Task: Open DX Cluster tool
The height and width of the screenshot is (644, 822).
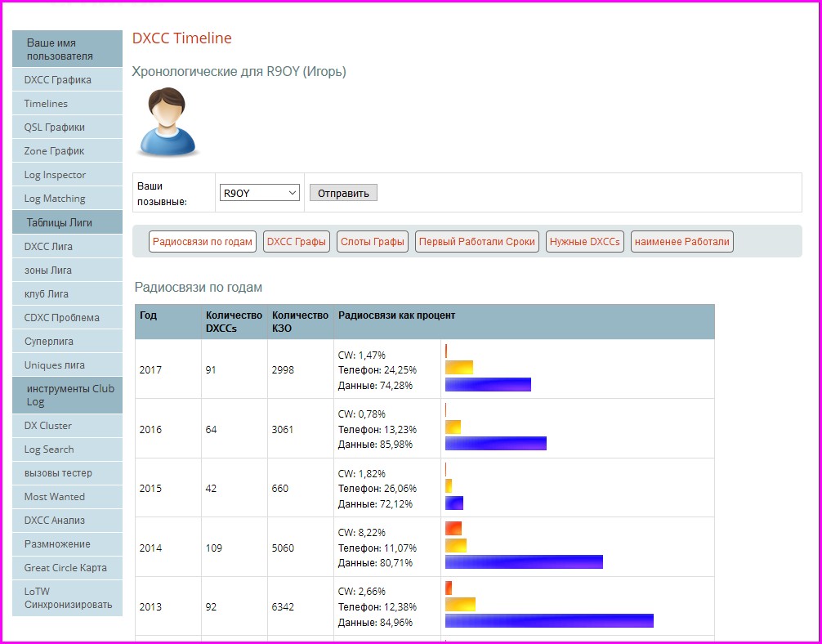Action: tap(48, 426)
